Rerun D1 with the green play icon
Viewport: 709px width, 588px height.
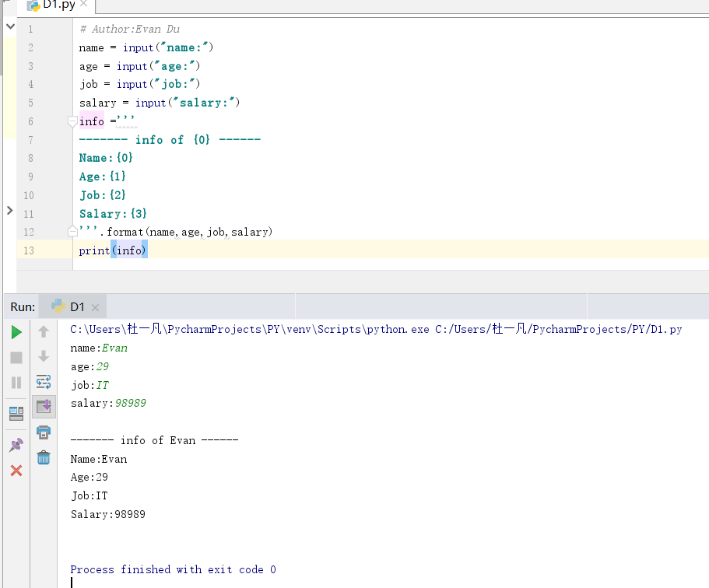click(x=16, y=332)
